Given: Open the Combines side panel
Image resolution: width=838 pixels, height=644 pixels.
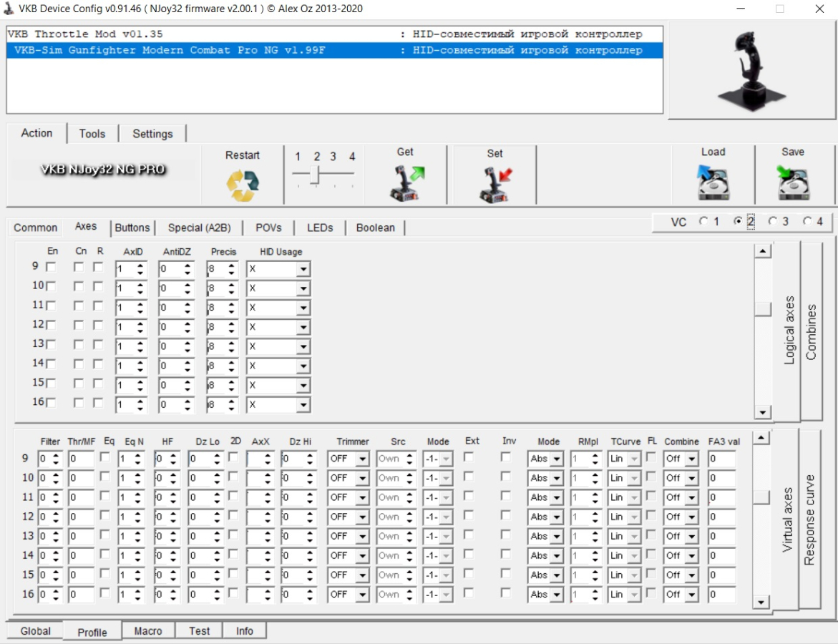Looking at the screenshot, I should click(x=812, y=331).
